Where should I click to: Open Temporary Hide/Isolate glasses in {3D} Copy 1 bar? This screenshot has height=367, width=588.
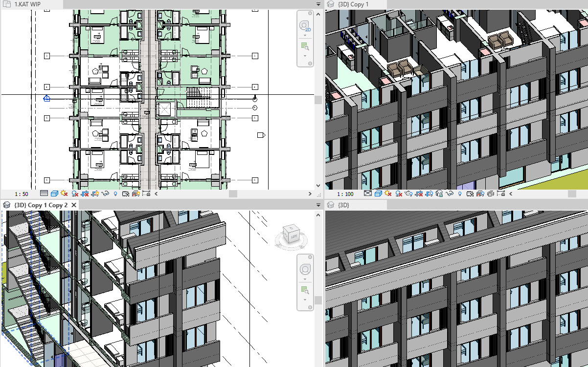pyautogui.click(x=450, y=194)
